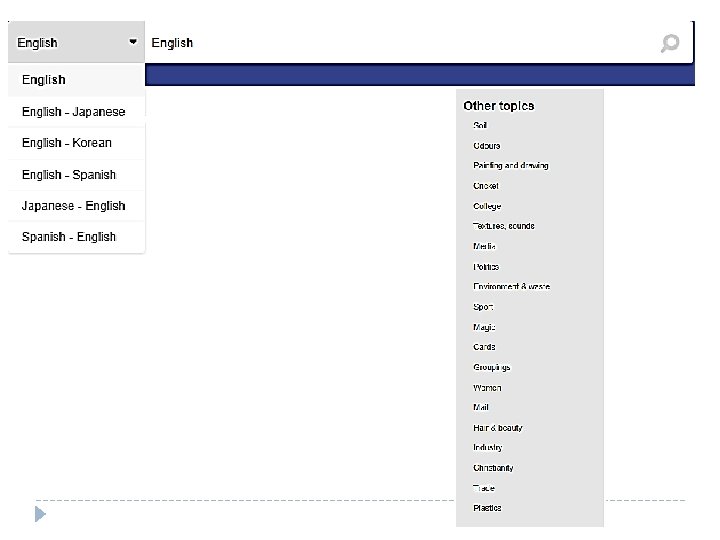Choose Spanish - English from the menu
The height and width of the screenshot is (540, 720).
click(69, 237)
